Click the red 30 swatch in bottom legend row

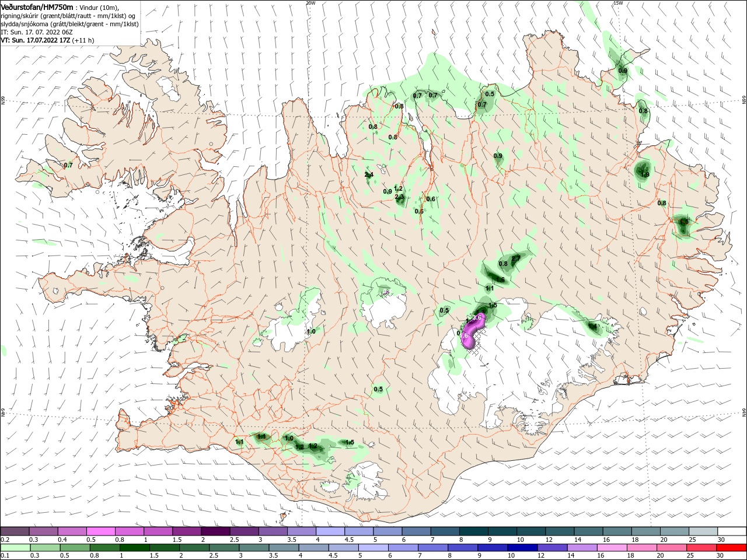point(731,548)
